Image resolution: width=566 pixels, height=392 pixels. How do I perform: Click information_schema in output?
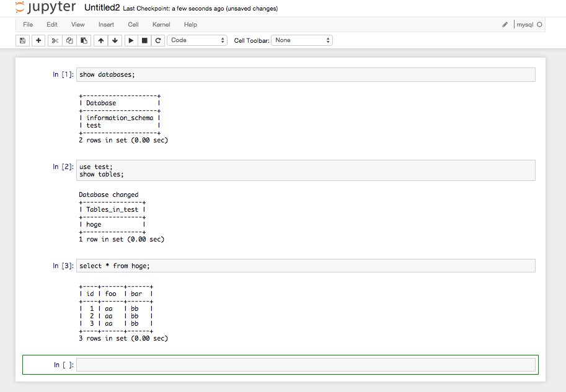pos(120,118)
